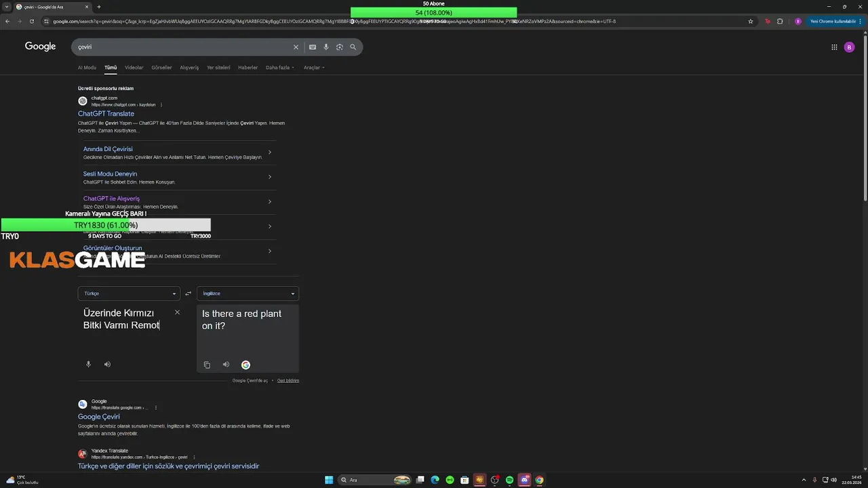Viewport: 868px width, 488px height.
Task: Open the source language Türkçe dropdown
Action: coord(129,293)
